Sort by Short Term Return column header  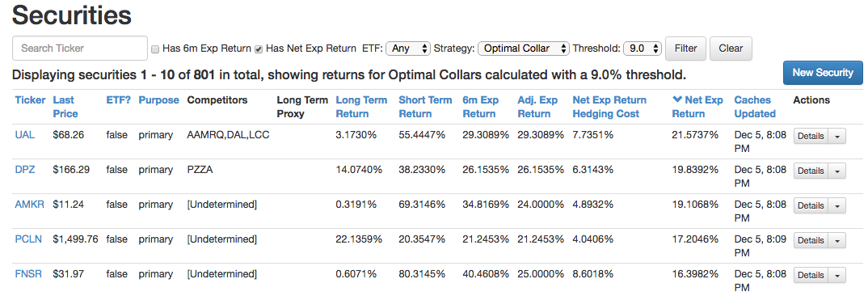pos(425,107)
